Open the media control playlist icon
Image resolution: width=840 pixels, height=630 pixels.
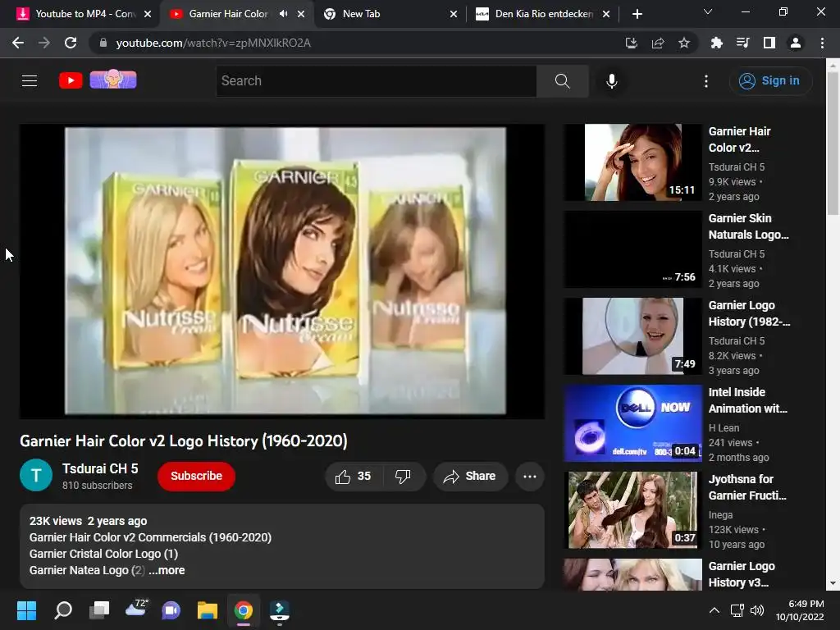pos(742,43)
